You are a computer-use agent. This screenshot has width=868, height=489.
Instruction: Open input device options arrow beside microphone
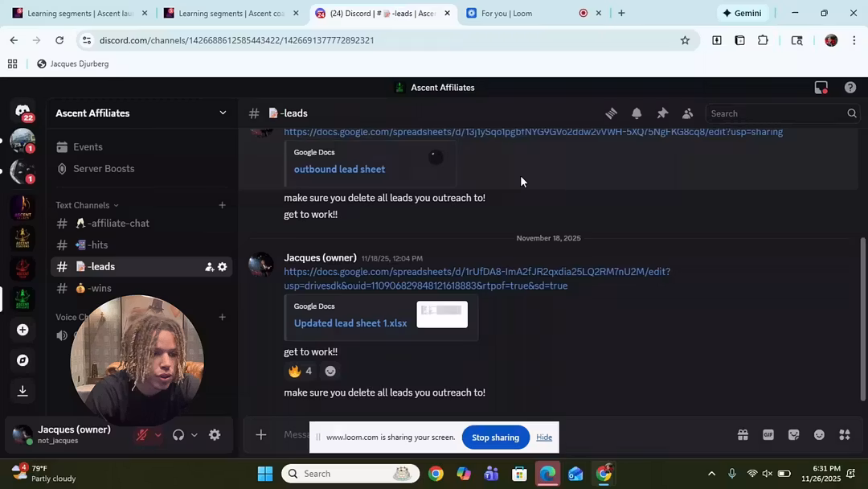[x=158, y=435]
